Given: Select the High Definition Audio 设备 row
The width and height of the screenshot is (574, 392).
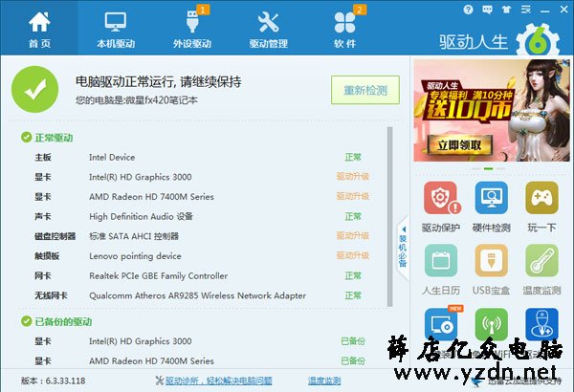Looking at the screenshot, I should click(202, 217).
